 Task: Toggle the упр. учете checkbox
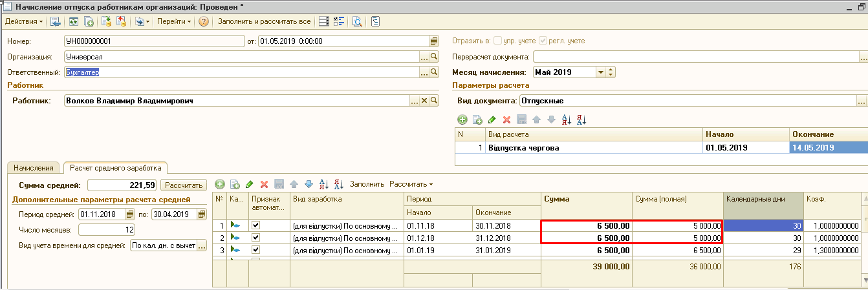pyautogui.click(x=498, y=41)
